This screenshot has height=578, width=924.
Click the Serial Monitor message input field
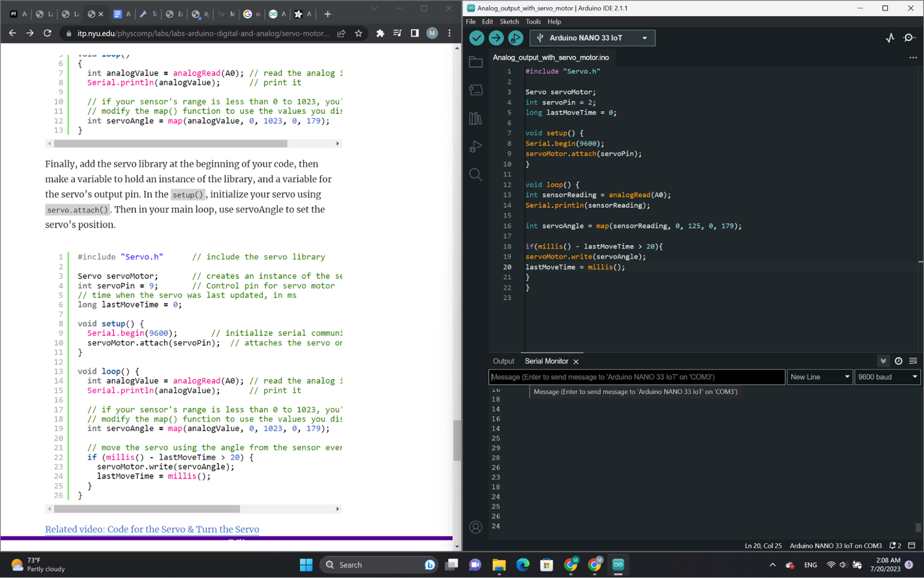point(637,377)
